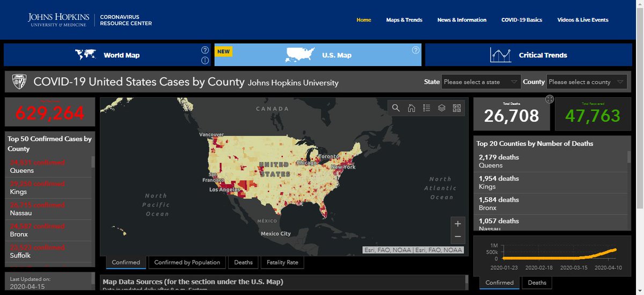Switch to the U.S. Map view
Image resolution: width=644 pixels, height=295 pixels.
pyautogui.click(x=318, y=55)
